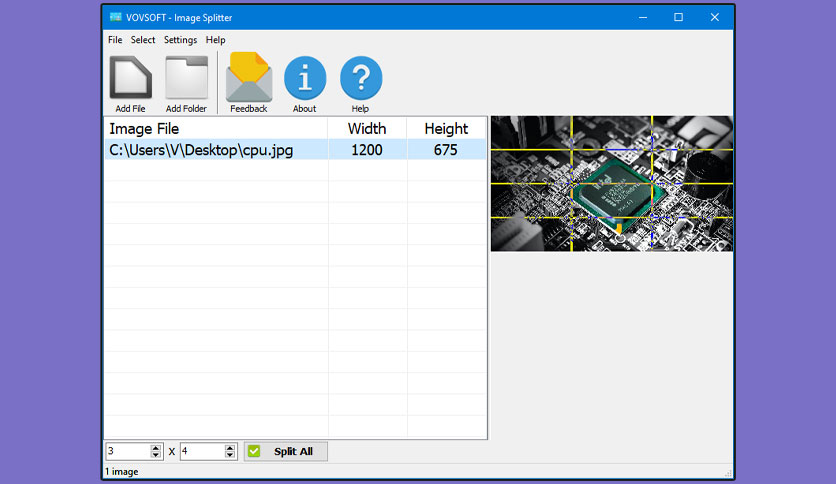The height and width of the screenshot is (484, 836).
Task: Increase the rows value of 3
Action: coord(155,448)
